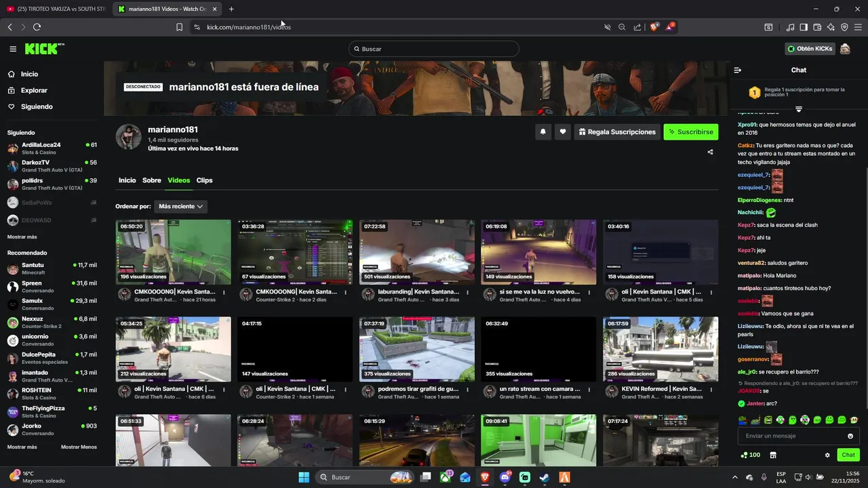Open a new browser tab
868x488 pixels.
[x=231, y=9]
